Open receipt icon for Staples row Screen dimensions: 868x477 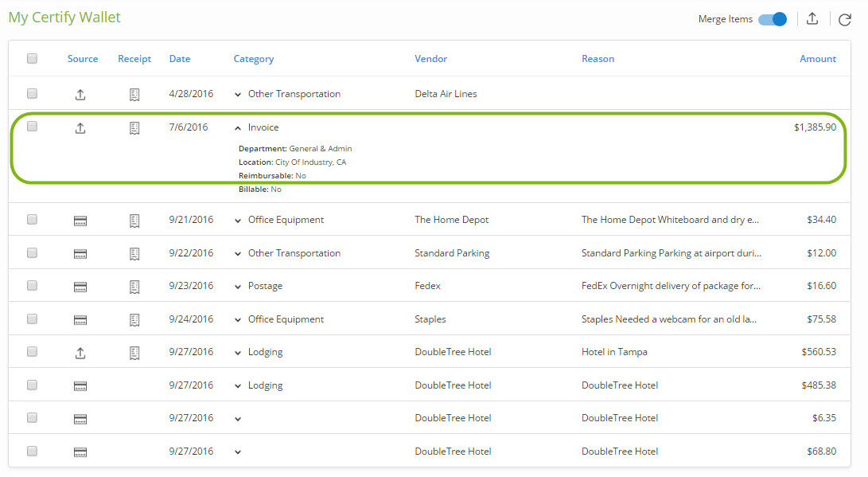click(x=134, y=319)
